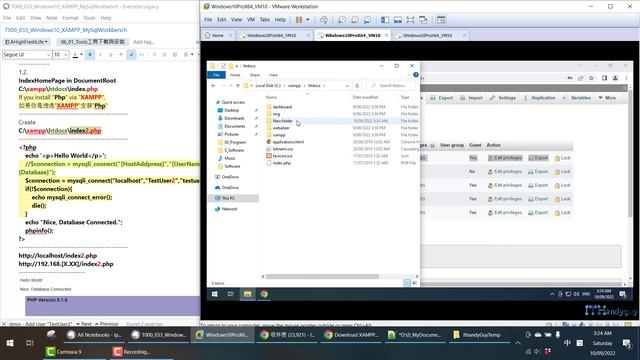This screenshot has height=360, width=640.
Task: Select Network in Explorer navigation
Action: click(x=229, y=209)
